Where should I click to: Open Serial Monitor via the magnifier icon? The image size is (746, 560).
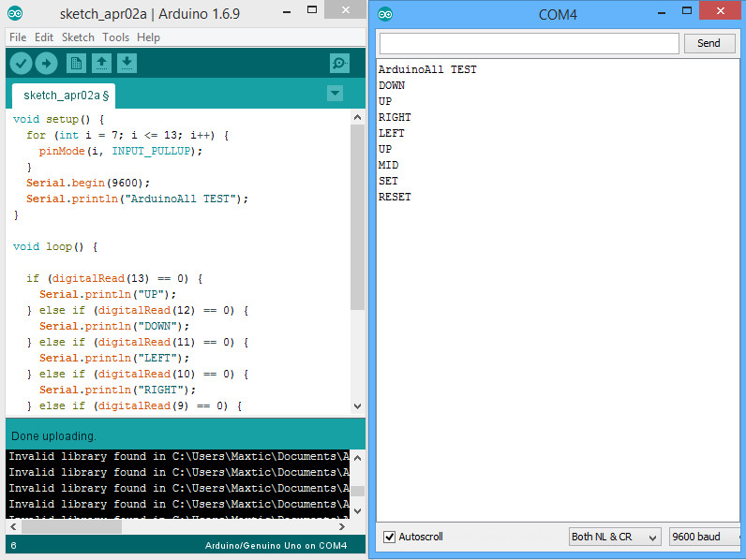pyautogui.click(x=339, y=64)
